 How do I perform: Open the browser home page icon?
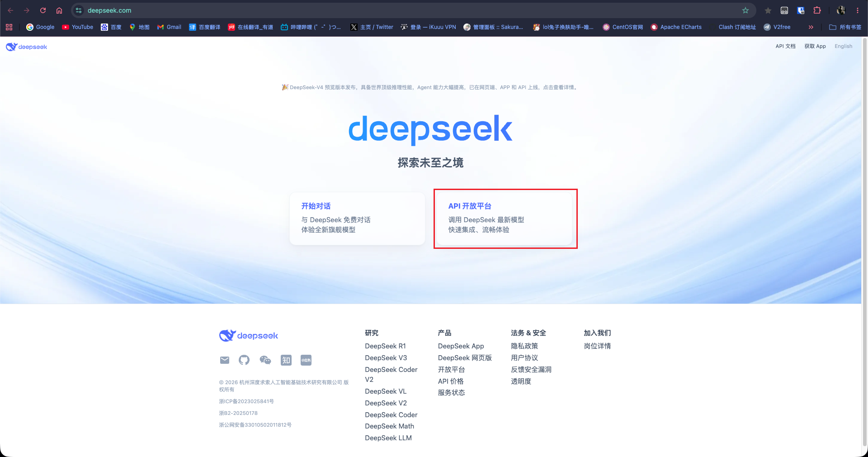click(x=59, y=10)
